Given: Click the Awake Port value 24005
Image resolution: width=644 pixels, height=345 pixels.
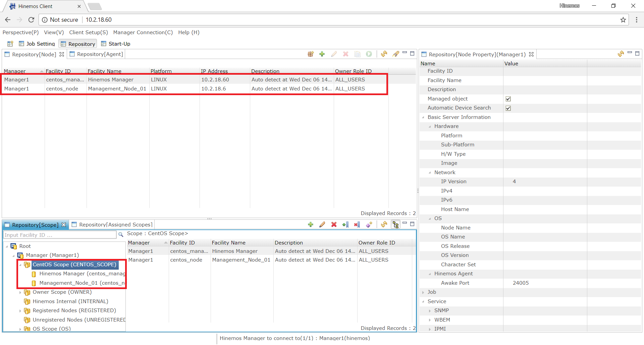Looking at the screenshot, I should [521, 283].
